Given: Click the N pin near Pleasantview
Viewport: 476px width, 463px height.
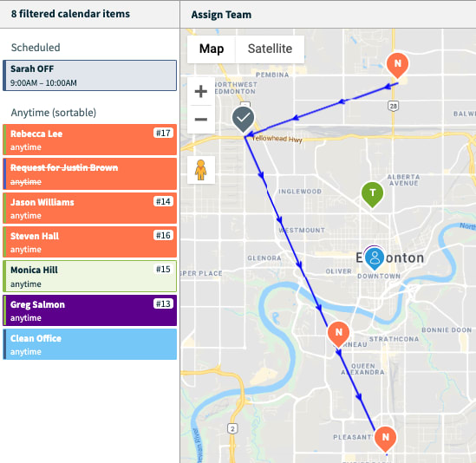Looking at the screenshot, I should click(385, 439).
